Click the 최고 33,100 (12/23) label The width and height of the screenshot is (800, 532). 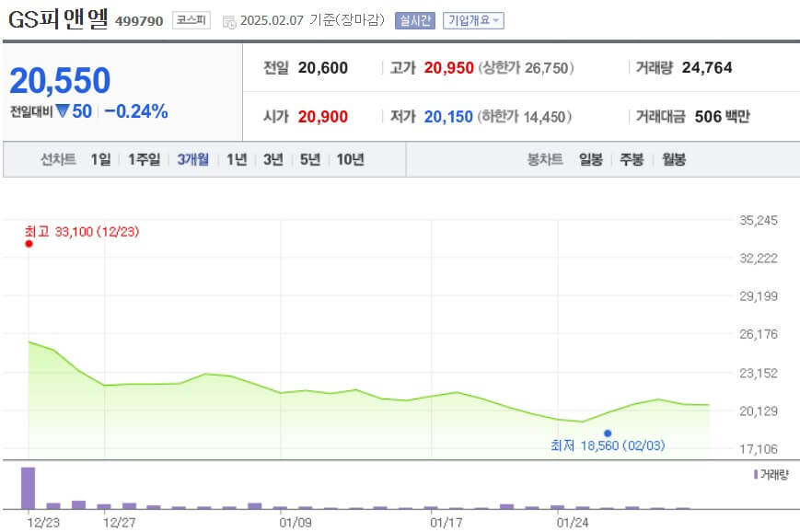coord(82,232)
